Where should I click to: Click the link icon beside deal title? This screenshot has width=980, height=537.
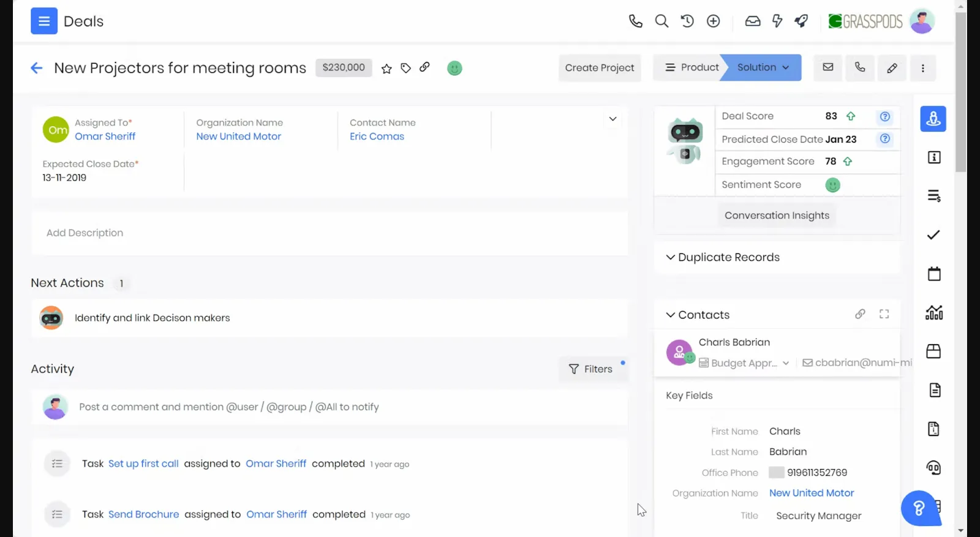click(x=424, y=67)
